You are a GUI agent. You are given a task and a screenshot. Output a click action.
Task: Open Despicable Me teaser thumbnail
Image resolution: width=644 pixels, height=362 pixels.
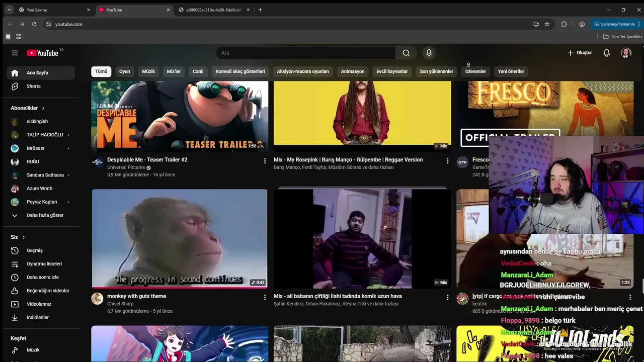tap(180, 116)
